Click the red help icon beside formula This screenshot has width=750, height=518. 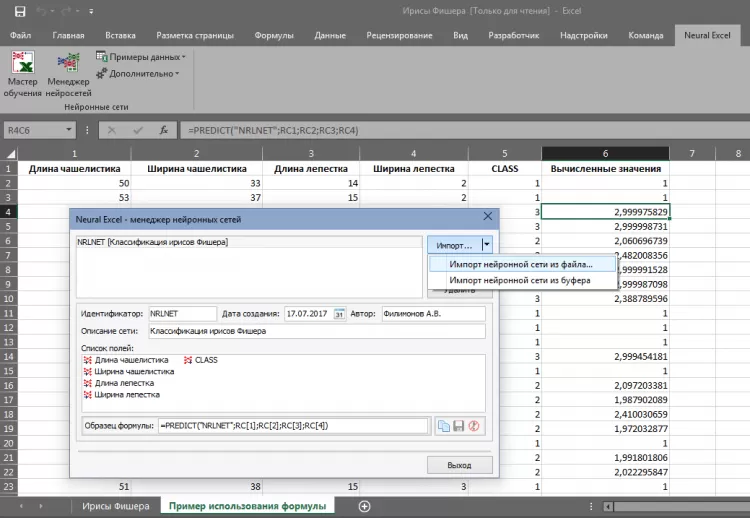click(475, 426)
